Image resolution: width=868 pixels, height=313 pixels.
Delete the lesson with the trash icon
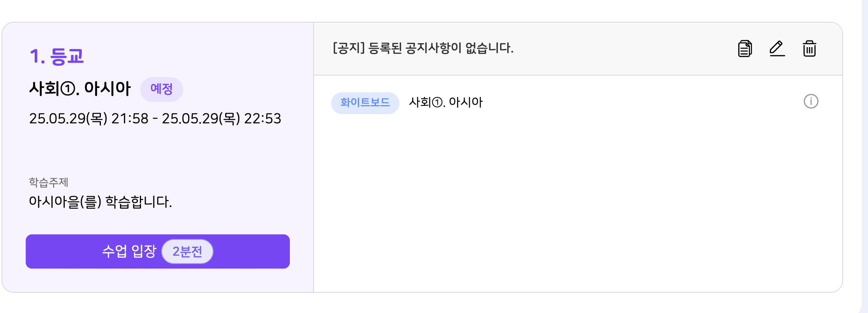click(x=809, y=49)
